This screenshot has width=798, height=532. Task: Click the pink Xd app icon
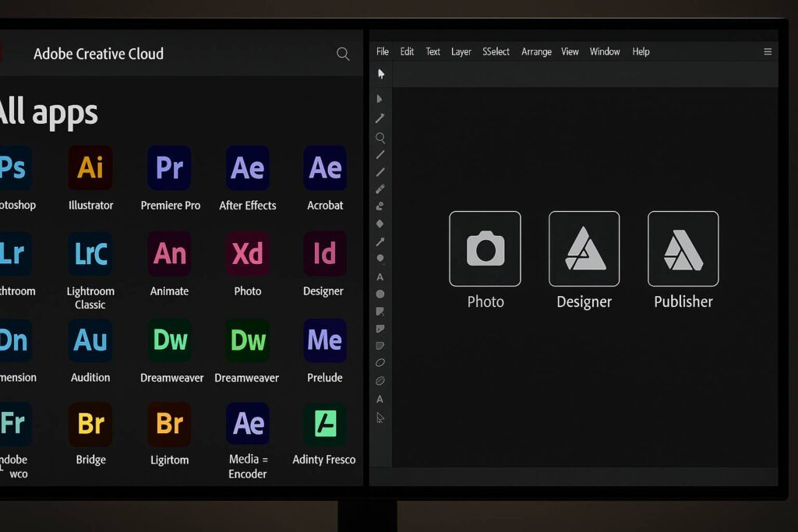pyautogui.click(x=248, y=254)
